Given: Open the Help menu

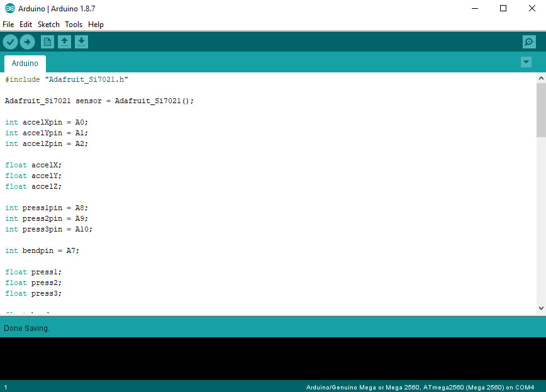Looking at the screenshot, I should tap(96, 25).
